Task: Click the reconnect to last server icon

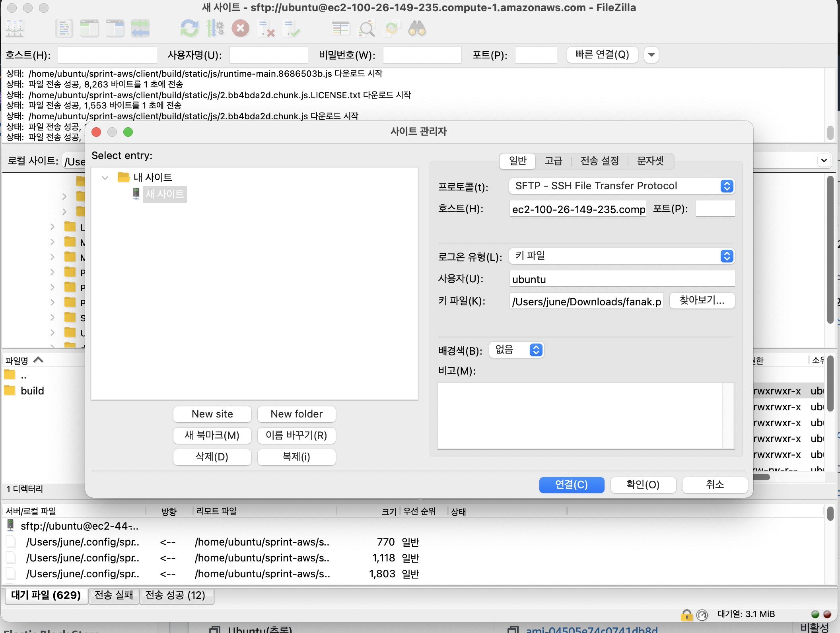Action: pyautogui.click(x=292, y=29)
